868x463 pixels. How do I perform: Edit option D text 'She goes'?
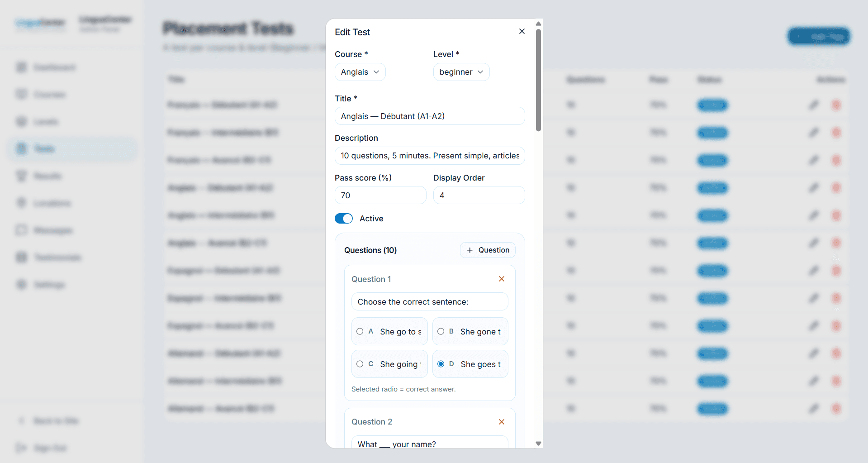[x=481, y=364]
